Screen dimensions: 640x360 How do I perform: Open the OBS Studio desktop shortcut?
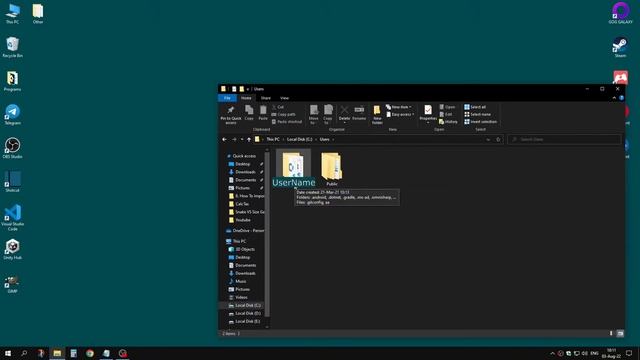12,148
